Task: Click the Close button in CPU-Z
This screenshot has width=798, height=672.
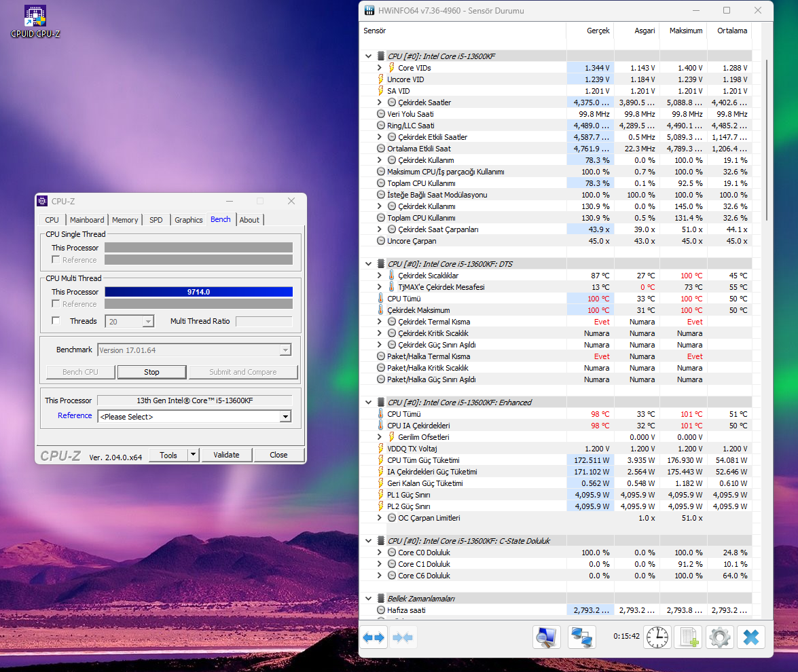Action: pyautogui.click(x=278, y=455)
